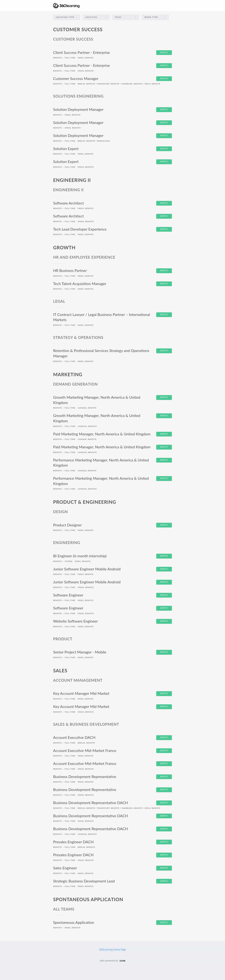The image size is (225, 980).
Task: Visit the 360Learning Home Page link
Action: tap(112, 949)
